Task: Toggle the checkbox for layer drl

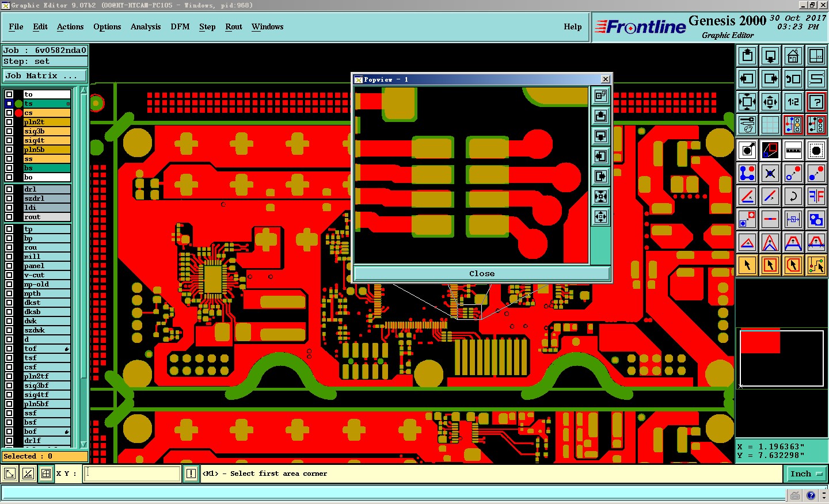Action: point(9,189)
